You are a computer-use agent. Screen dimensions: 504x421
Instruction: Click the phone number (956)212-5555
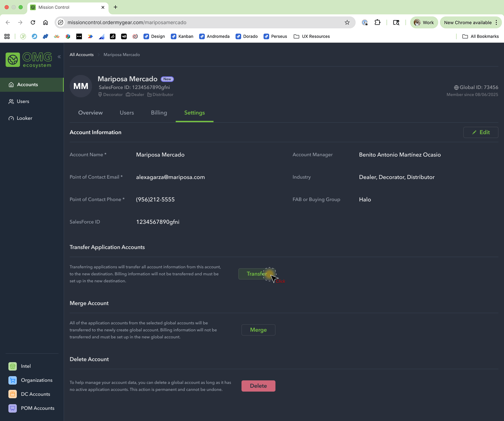coord(155,200)
